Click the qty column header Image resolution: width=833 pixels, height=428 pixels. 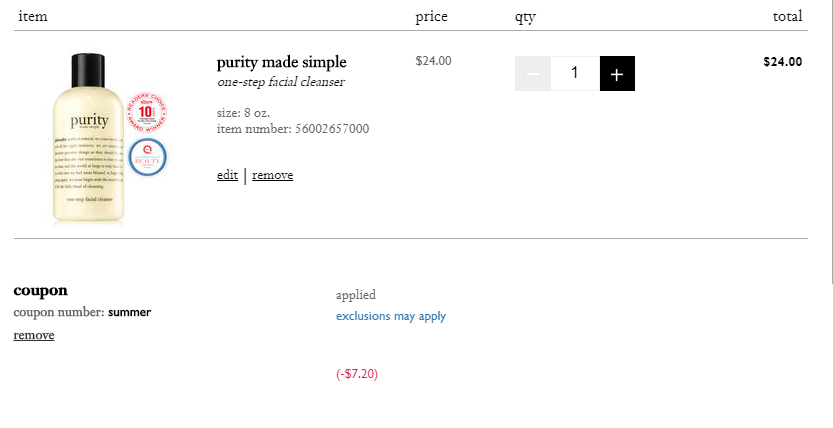click(x=525, y=18)
